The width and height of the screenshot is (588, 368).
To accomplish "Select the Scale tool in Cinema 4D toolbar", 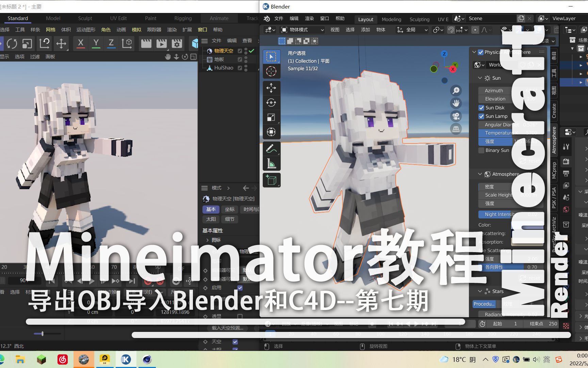I will click(x=27, y=43).
